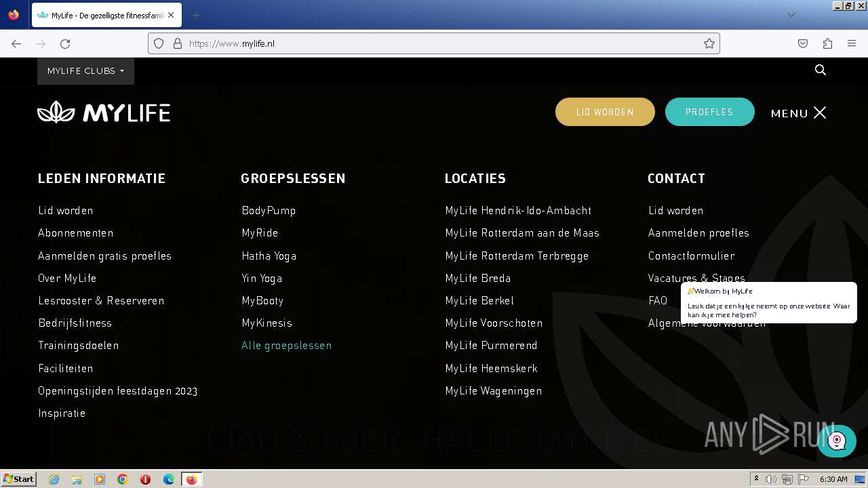View Alle groepslessen
The width and height of the screenshot is (868, 488).
286,346
